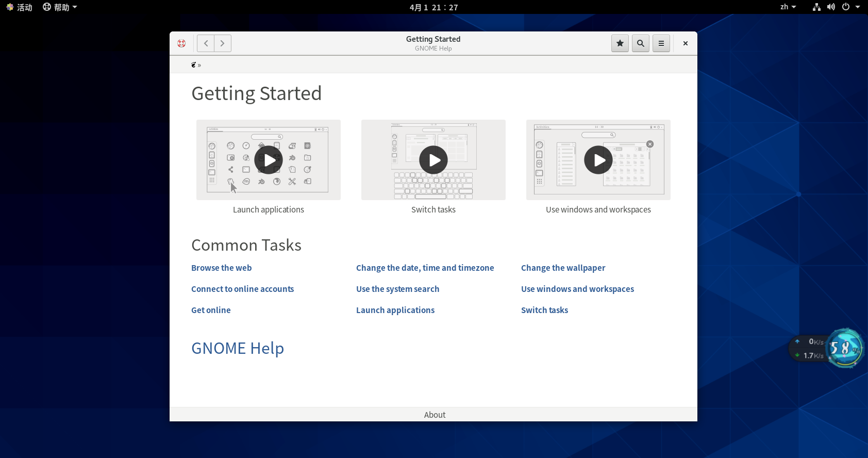Viewport: 868px width, 458px height.
Task: Open the search magnifier button
Action: (641, 43)
